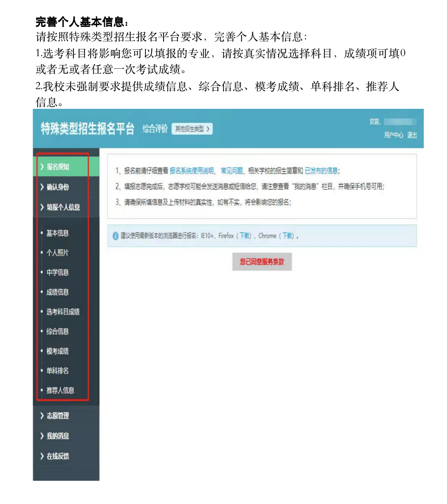
Task: Expand 填报个人信息 section chevron
Action: tap(42, 207)
